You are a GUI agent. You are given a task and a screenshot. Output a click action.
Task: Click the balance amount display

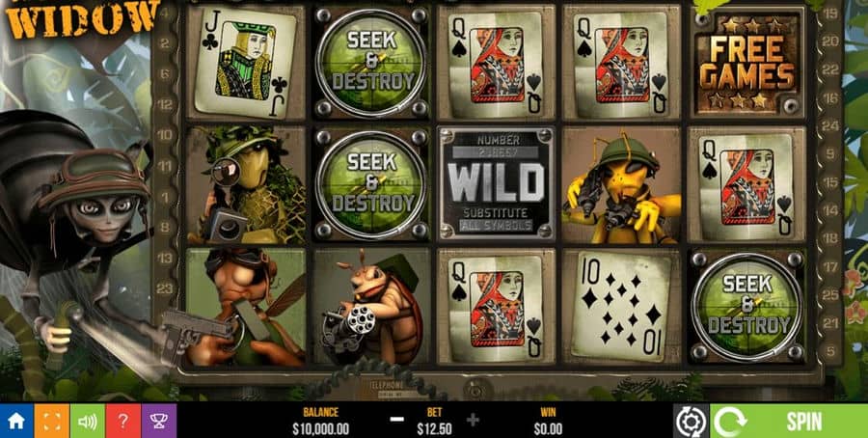click(320, 429)
